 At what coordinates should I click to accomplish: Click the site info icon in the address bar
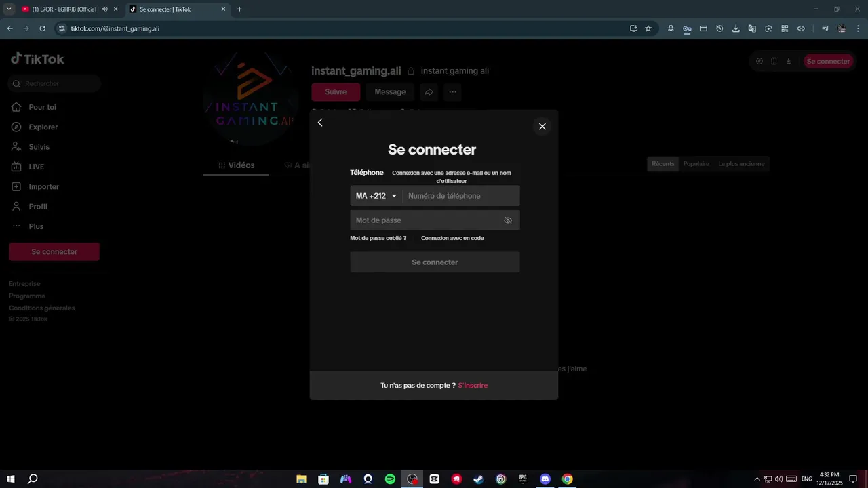pyautogui.click(x=62, y=28)
